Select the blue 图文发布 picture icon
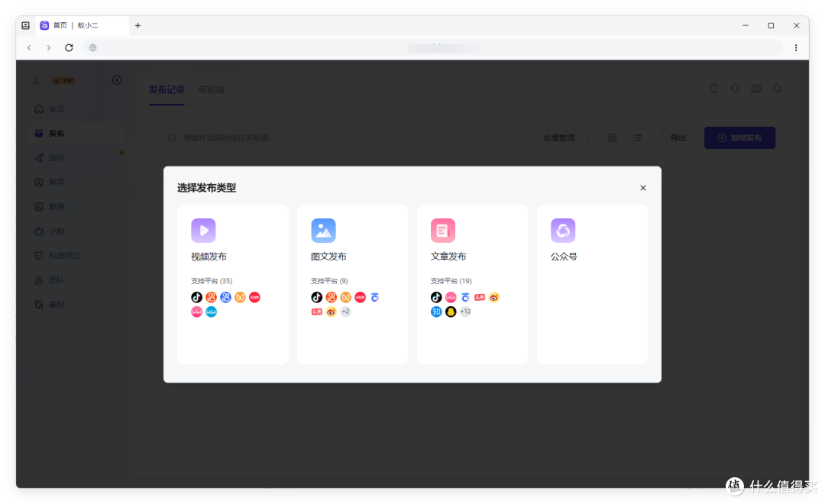Viewport: 825px width, 504px height. [x=323, y=230]
